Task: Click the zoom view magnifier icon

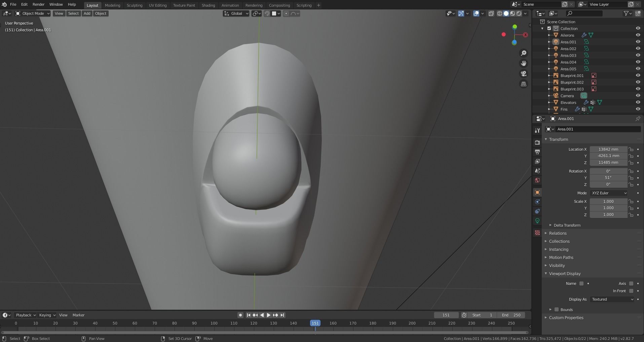Action: coord(524,53)
